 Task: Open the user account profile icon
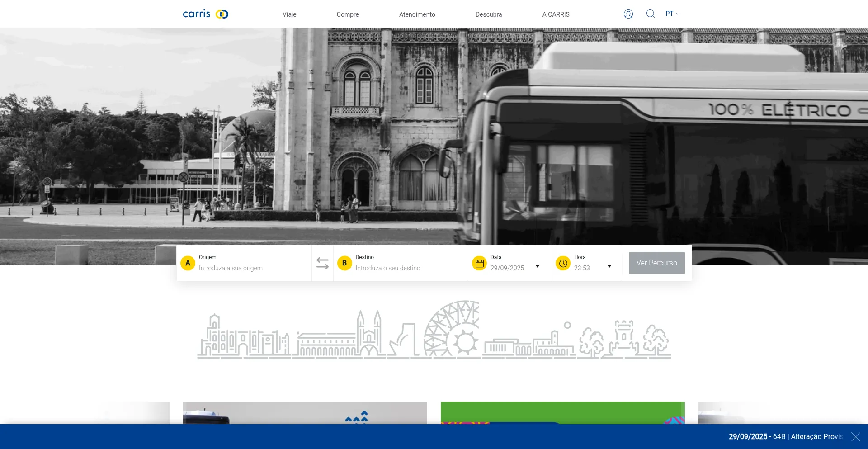coord(628,14)
